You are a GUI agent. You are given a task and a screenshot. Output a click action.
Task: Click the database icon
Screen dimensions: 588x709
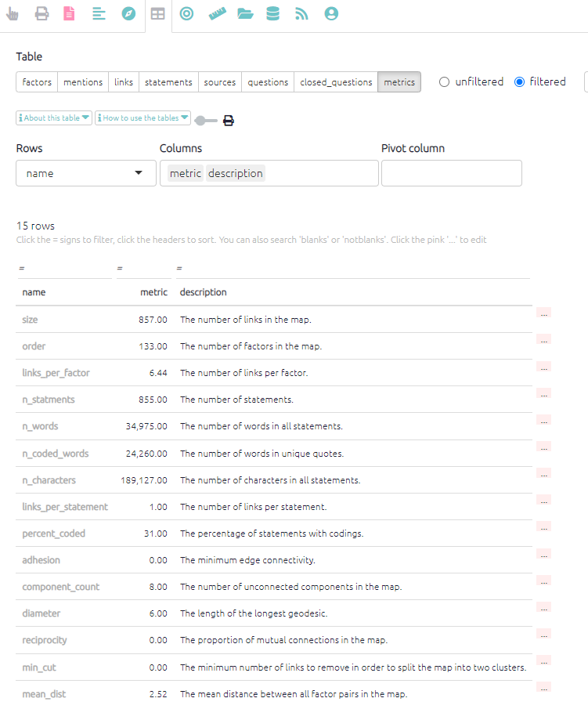(x=272, y=14)
